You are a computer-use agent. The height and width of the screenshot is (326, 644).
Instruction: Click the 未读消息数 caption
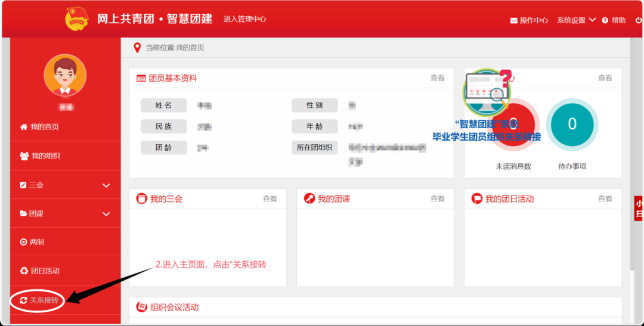click(x=513, y=166)
